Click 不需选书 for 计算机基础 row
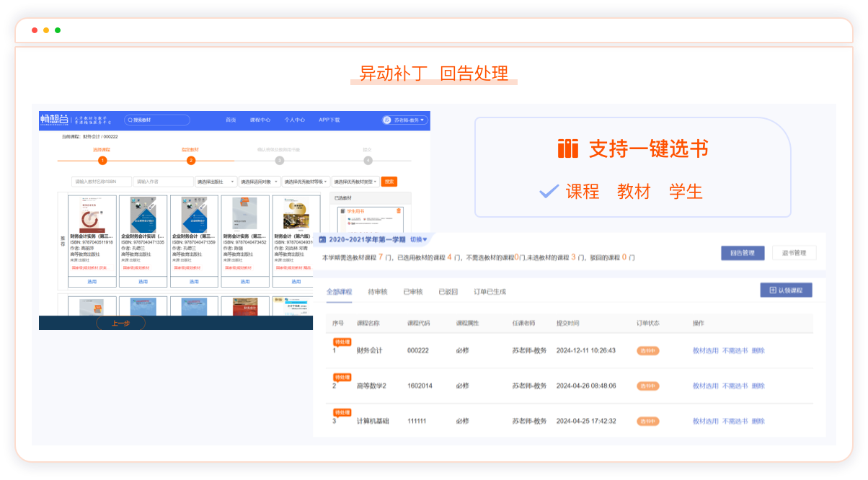Image resolution: width=868 pixels, height=480 pixels. [x=735, y=421]
